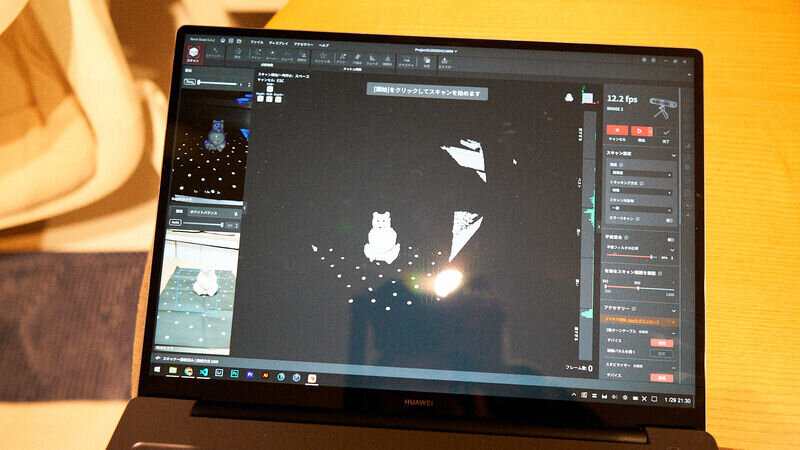Connect the stabilizer device
The width and height of the screenshot is (800, 450).
pyautogui.click(x=662, y=378)
